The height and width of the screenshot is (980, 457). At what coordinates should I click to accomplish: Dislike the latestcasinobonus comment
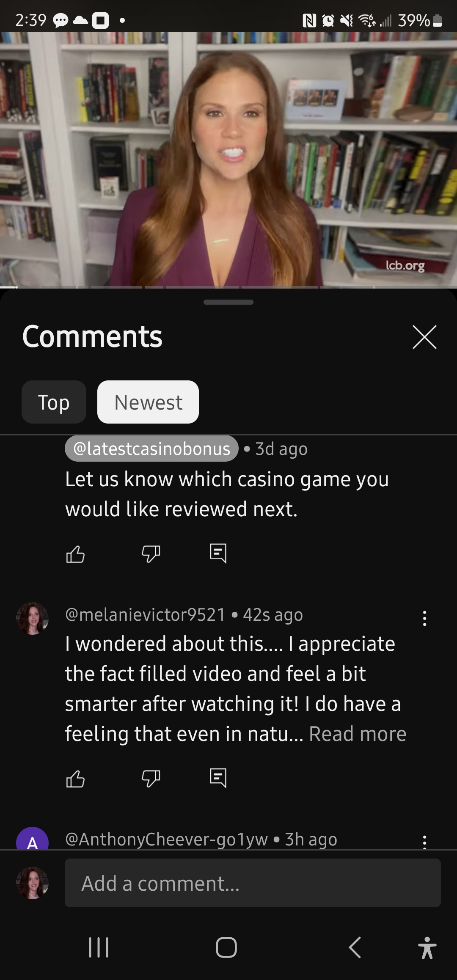point(151,554)
